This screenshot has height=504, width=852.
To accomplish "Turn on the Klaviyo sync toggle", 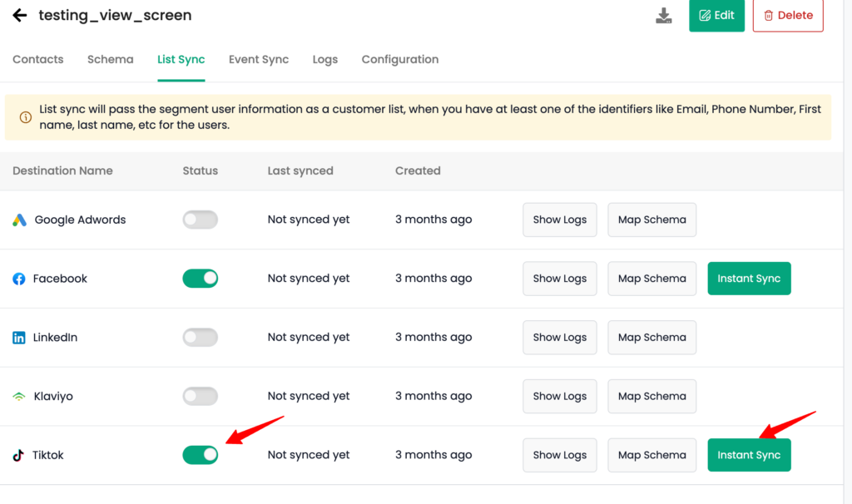I will tap(200, 396).
